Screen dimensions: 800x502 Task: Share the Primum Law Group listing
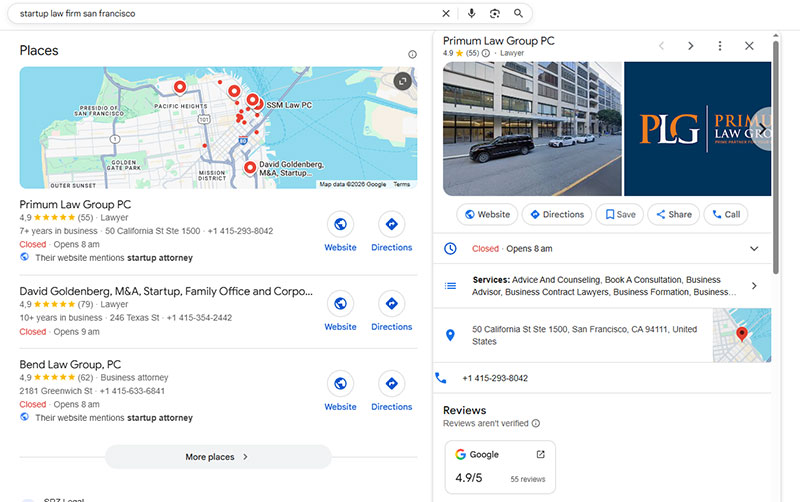673,214
